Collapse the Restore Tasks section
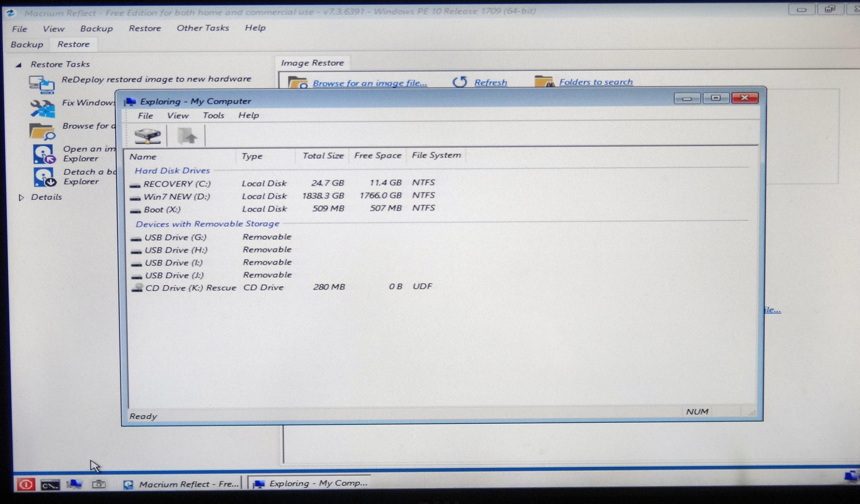The width and height of the screenshot is (860, 504). tap(19, 65)
